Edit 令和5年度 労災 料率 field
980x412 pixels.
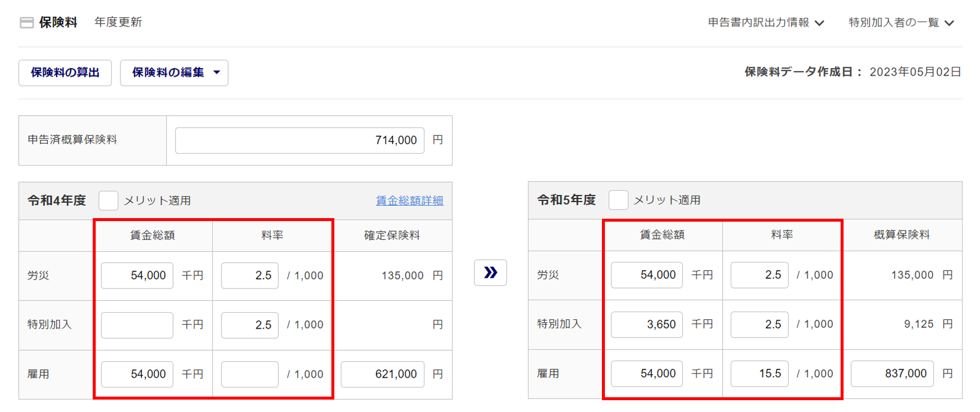click(760, 275)
